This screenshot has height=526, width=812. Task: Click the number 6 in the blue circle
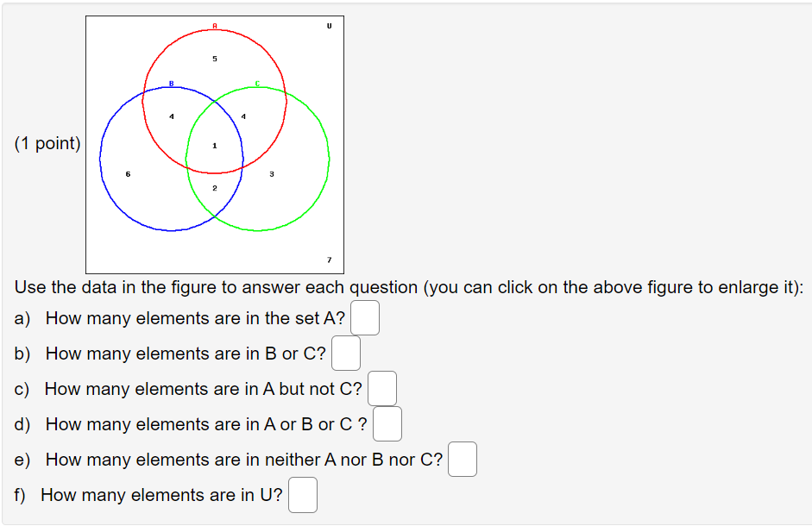[129, 174]
